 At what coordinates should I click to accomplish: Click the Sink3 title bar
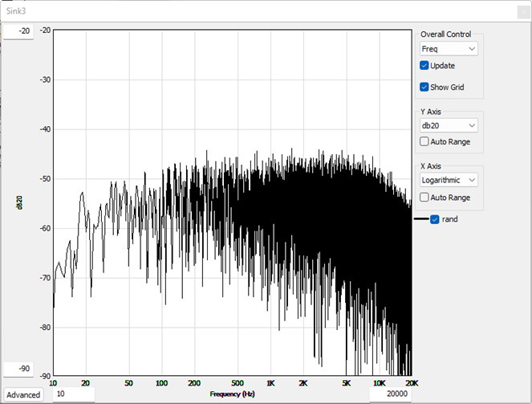pyautogui.click(x=241, y=11)
